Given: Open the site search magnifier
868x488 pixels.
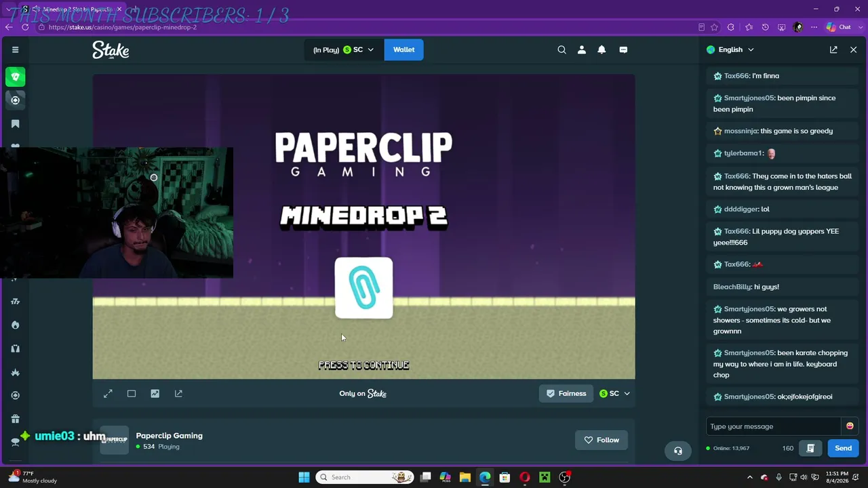Looking at the screenshot, I should (561, 49).
